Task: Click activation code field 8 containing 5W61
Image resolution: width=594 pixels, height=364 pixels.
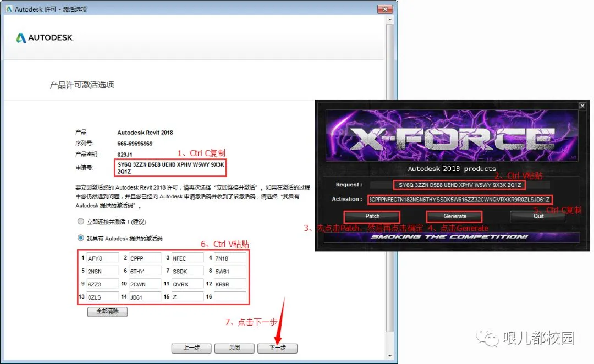Action: coord(230,271)
